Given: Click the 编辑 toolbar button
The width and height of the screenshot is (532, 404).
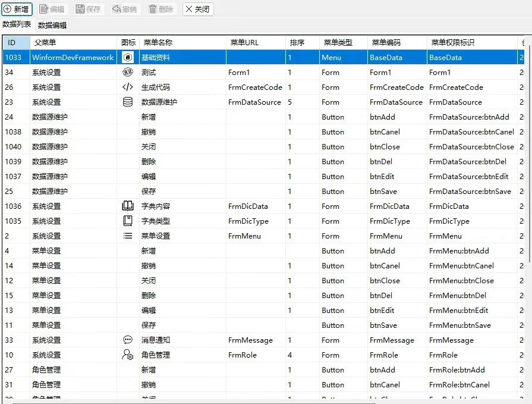Looking at the screenshot, I should [x=52, y=9].
